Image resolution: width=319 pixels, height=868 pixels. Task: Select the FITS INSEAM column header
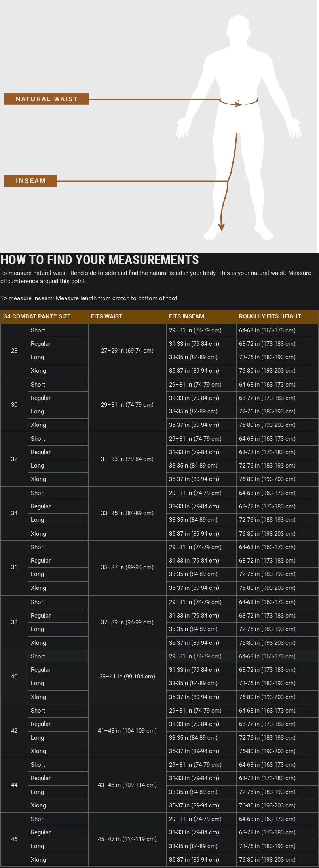click(x=186, y=316)
